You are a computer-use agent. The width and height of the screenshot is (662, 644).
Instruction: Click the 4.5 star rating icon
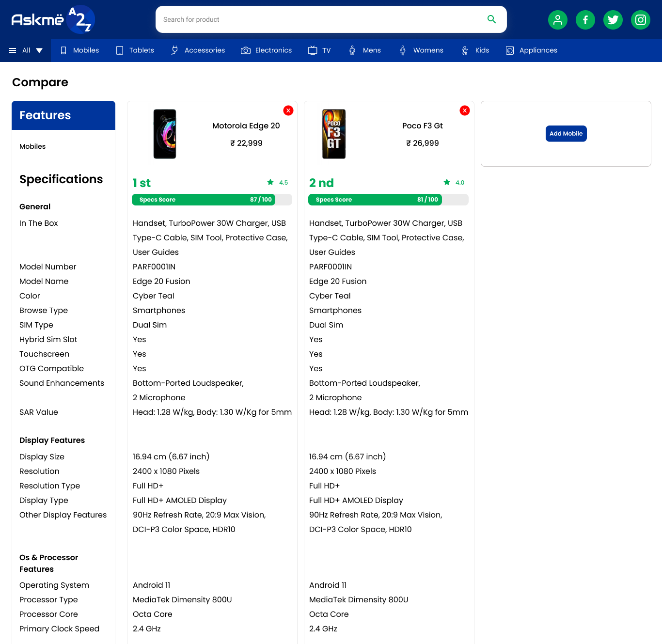[x=270, y=182]
